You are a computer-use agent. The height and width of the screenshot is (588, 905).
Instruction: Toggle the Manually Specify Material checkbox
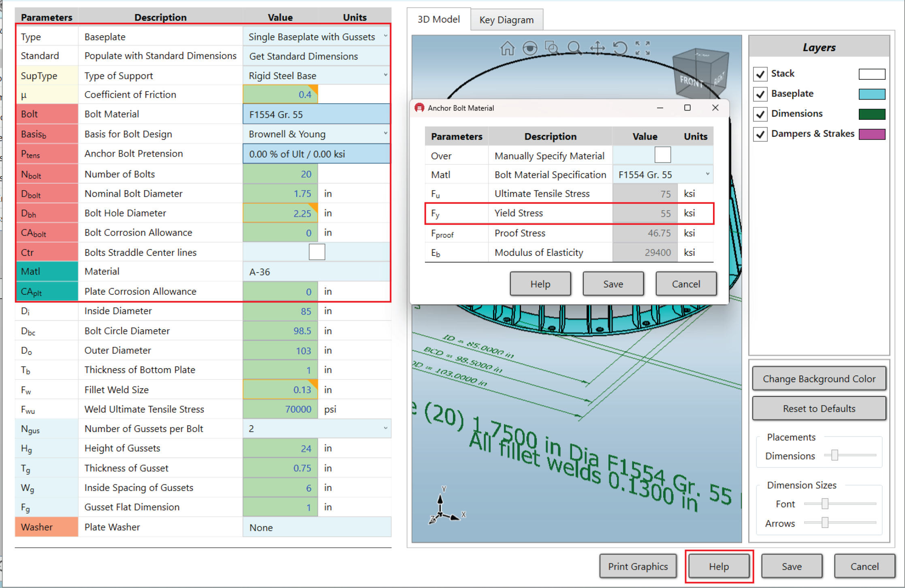click(662, 155)
